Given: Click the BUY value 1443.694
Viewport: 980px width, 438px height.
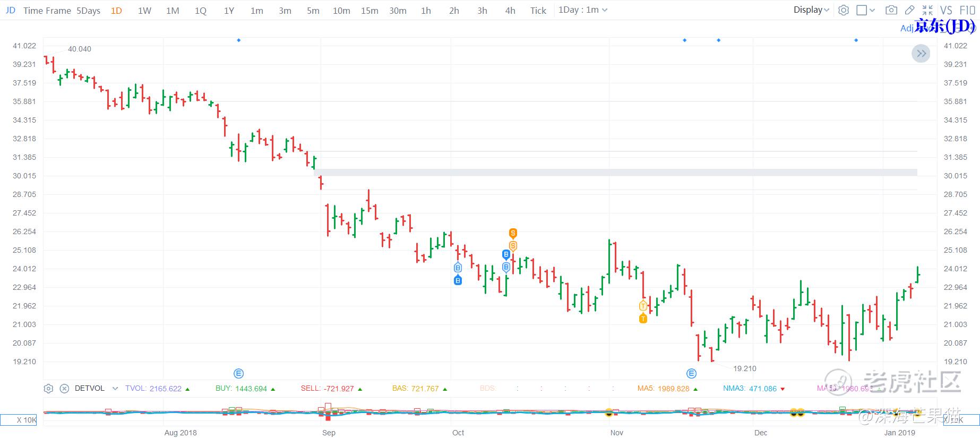Looking at the screenshot, I should click(x=251, y=389).
